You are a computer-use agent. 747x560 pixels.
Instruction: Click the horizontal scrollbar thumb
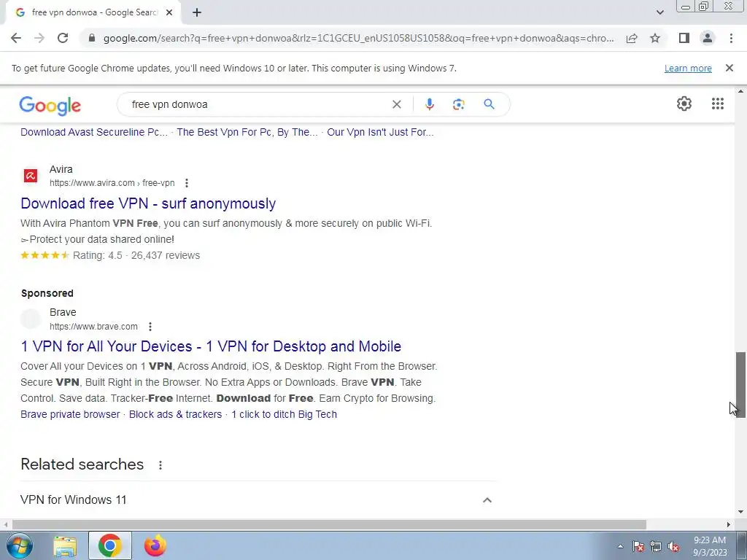329,525
